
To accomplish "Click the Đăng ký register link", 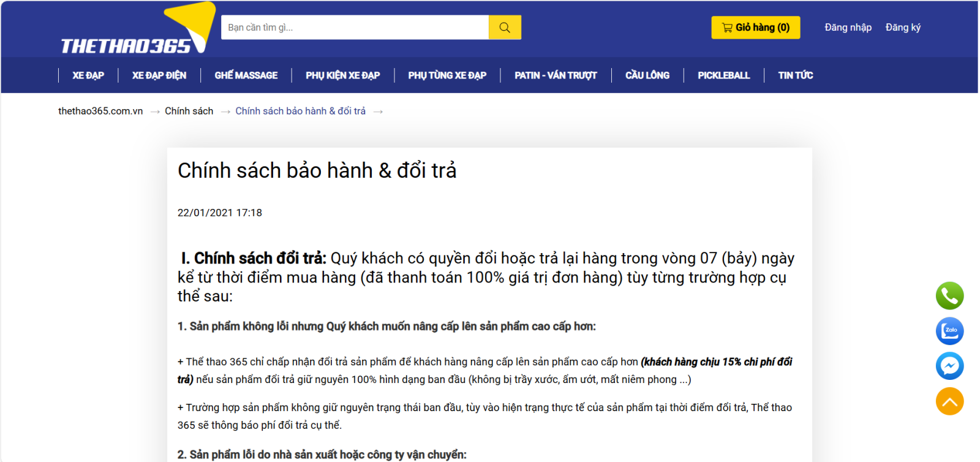I will coord(903,28).
